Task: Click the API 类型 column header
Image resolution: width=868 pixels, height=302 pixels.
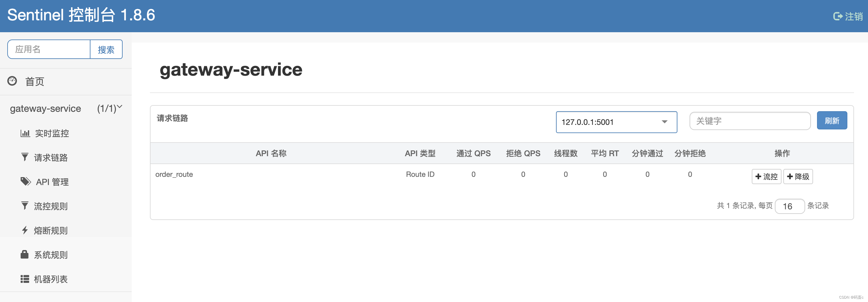Action: 420,153
